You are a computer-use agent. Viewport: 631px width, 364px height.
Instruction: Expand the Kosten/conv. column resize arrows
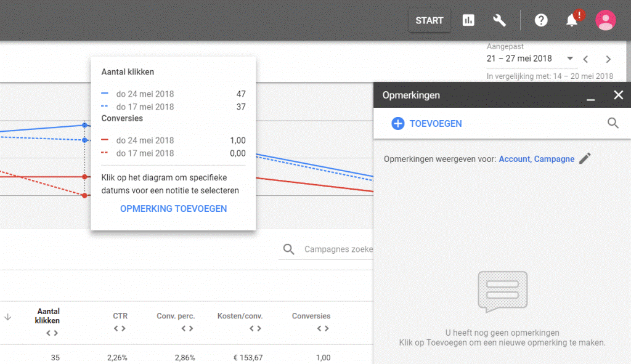click(x=255, y=328)
